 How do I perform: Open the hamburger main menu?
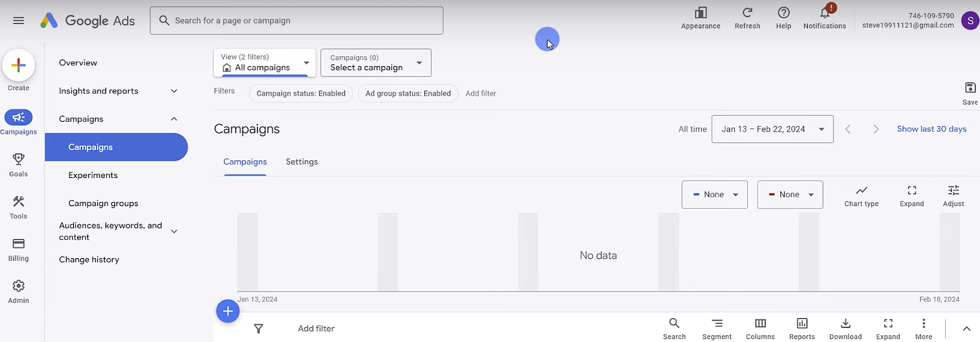pos(18,21)
